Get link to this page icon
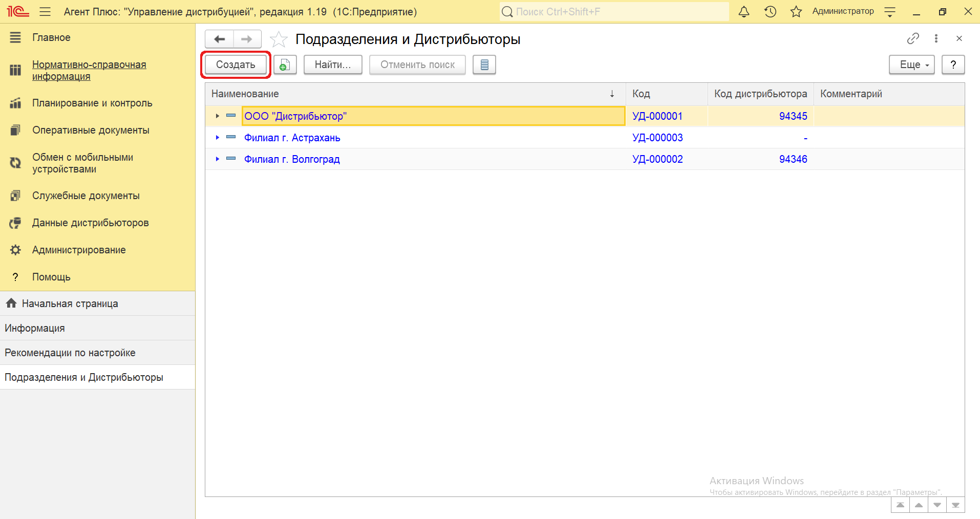The height and width of the screenshot is (519, 980). click(x=913, y=38)
